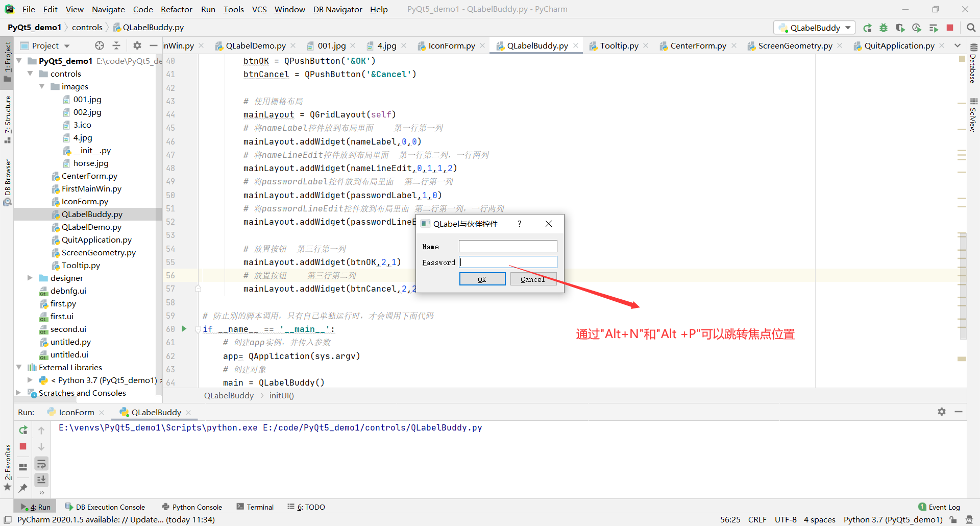Image resolution: width=980 pixels, height=526 pixels.
Task: Click the OK button in dialog
Action: pyautogui.click(x=482, y=279)
